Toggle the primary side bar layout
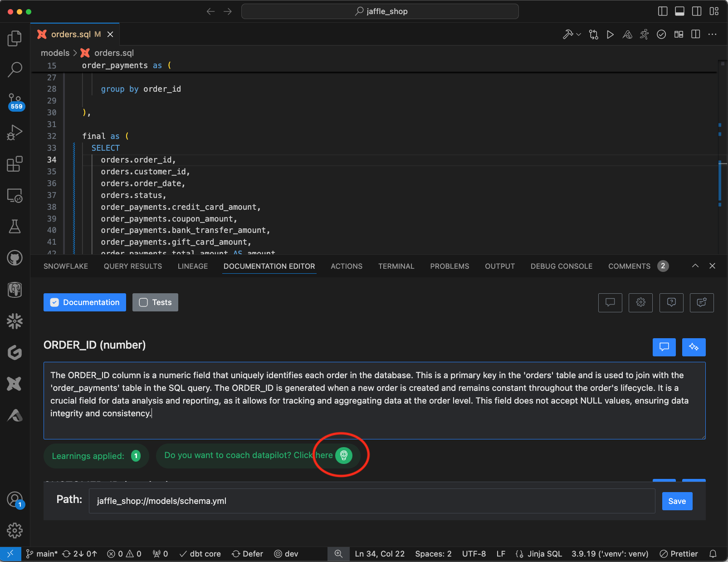 pos(663,11)
